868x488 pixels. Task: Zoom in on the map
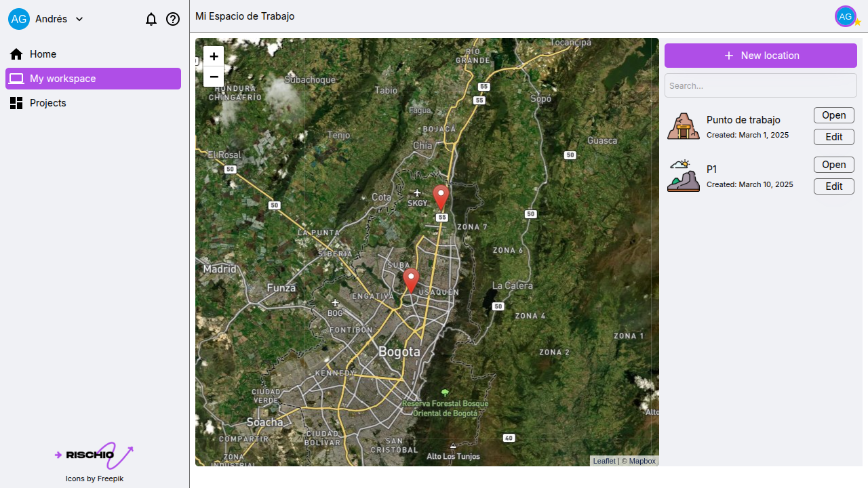(x=214, y=56)
